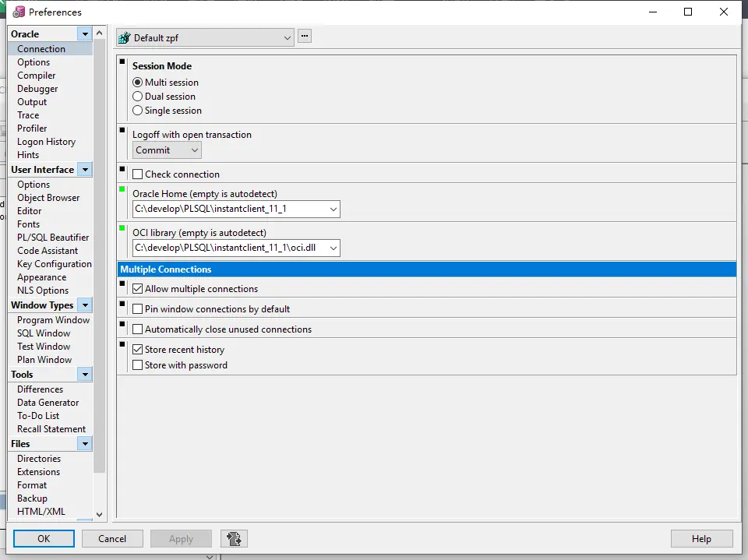
Task: Enable Pin window connections by default
Action: (x=137, y=309)
